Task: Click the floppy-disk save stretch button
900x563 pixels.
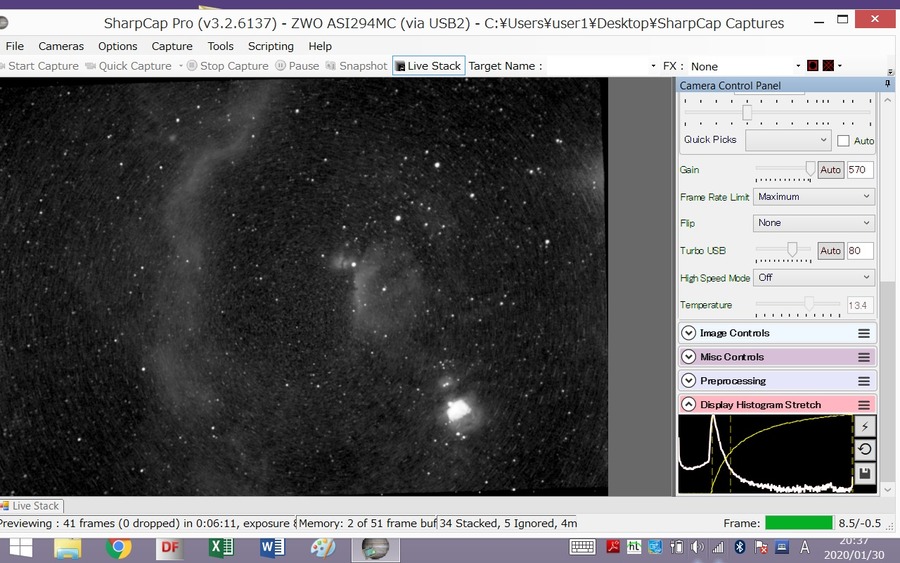Action: pos(865,473)
